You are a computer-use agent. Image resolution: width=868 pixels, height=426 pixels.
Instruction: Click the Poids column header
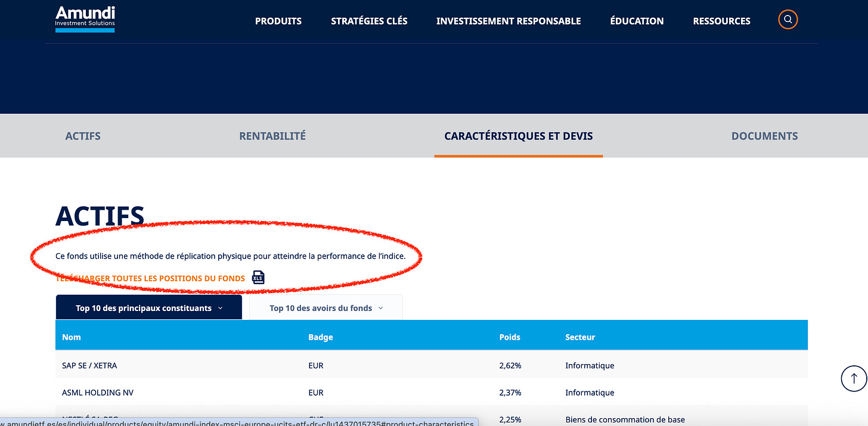510,337
